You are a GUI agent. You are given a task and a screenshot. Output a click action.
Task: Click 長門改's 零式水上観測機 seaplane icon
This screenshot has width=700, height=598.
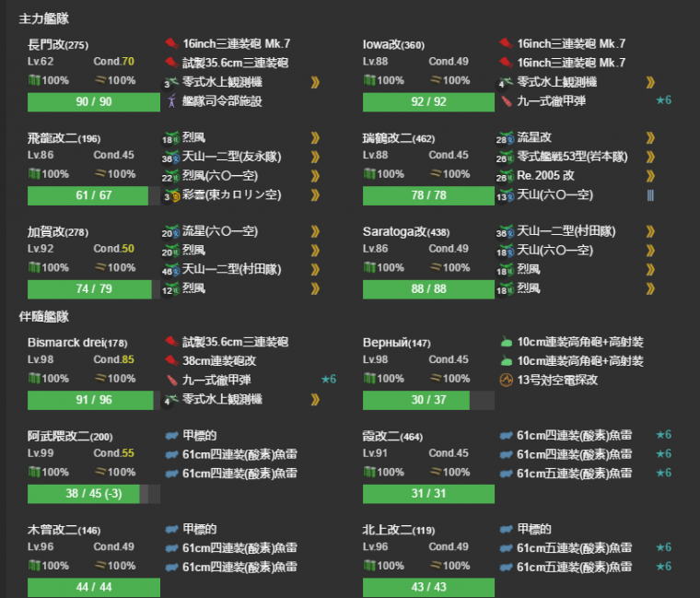(x=171, y=82)
